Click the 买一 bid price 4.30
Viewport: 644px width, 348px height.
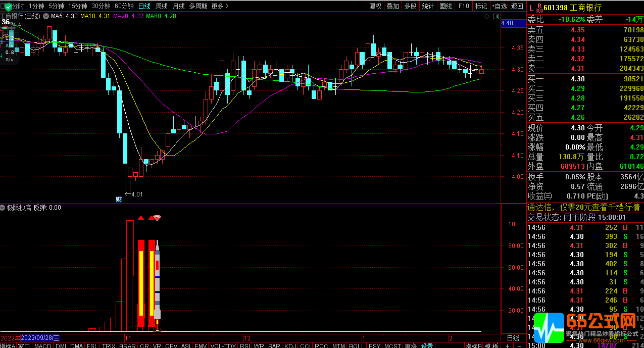tap(577, 78)
